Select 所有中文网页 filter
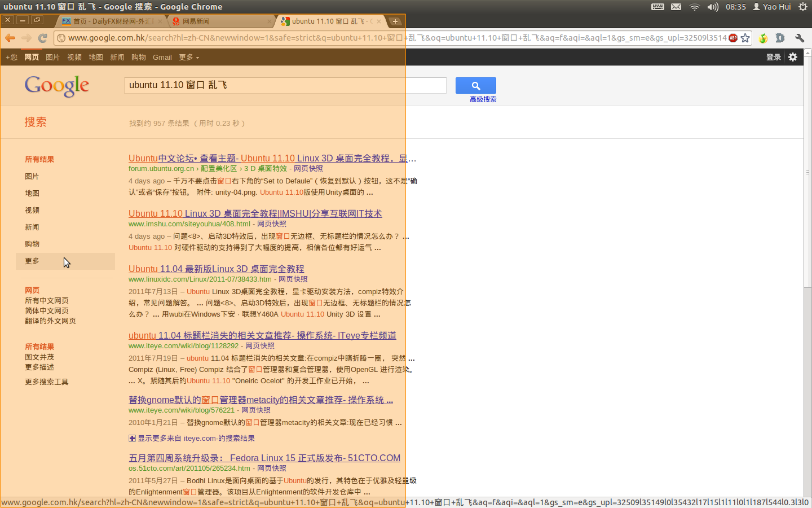 click(x=47, y=301)
